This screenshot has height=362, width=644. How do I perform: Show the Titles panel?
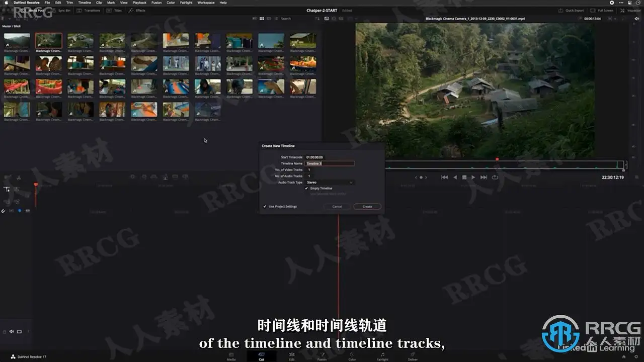coord(115,10)
